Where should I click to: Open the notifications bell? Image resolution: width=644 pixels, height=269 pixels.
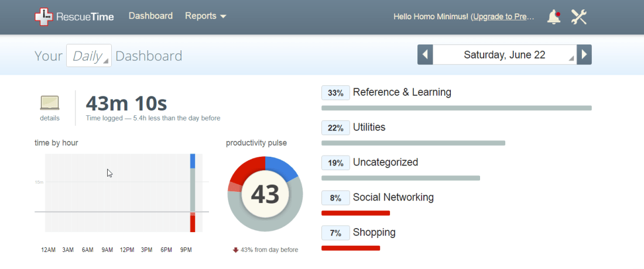(553, 17)
